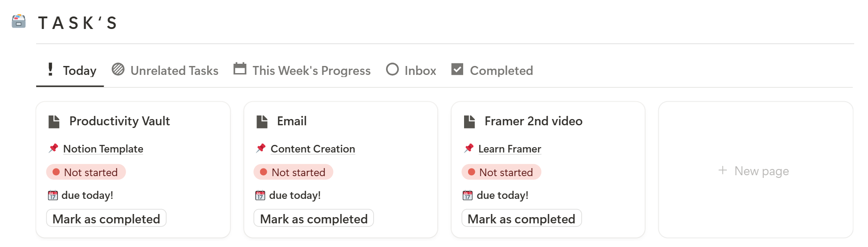
Task: Click the checkmark icon of the Completed tab
Action: tap(457, 69)
